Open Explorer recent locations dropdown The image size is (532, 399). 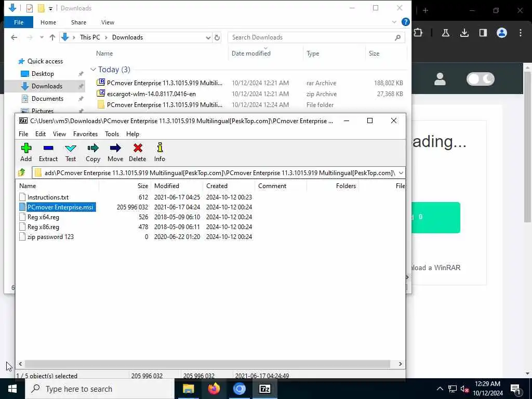click(x=42, y=37)
